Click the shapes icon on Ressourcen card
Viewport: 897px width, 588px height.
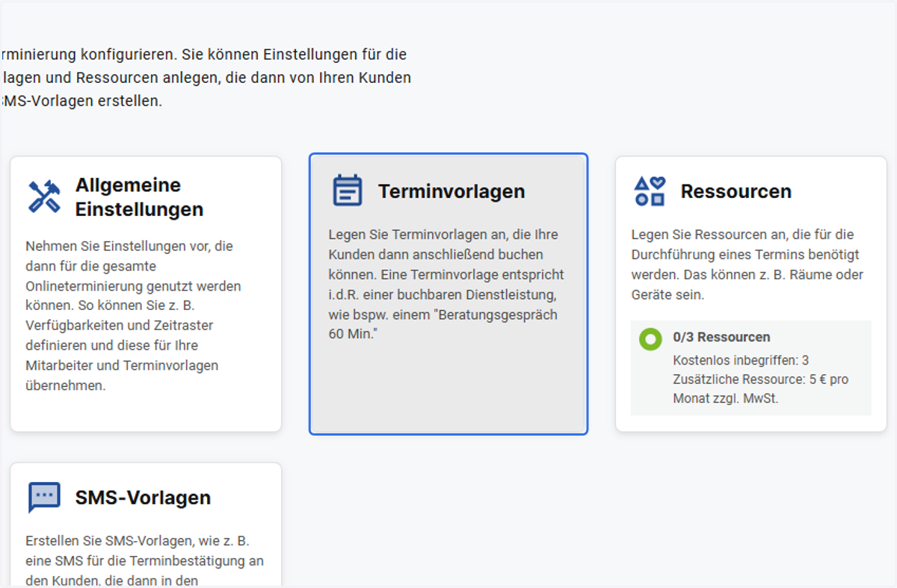point(650,191)
